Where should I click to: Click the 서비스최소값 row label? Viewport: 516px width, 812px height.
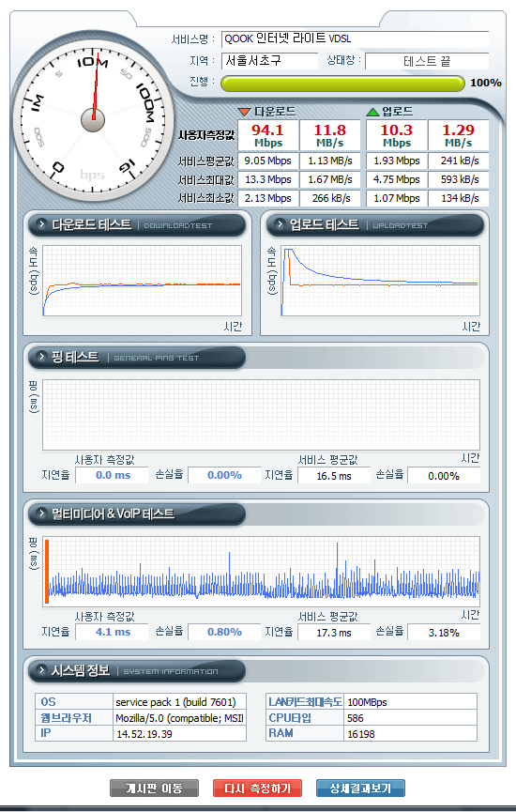206,198
